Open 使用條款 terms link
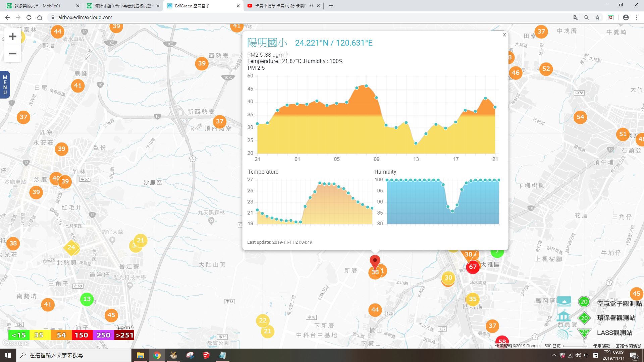The width and height of the screenshot is (644, 362). pos(602,346)
